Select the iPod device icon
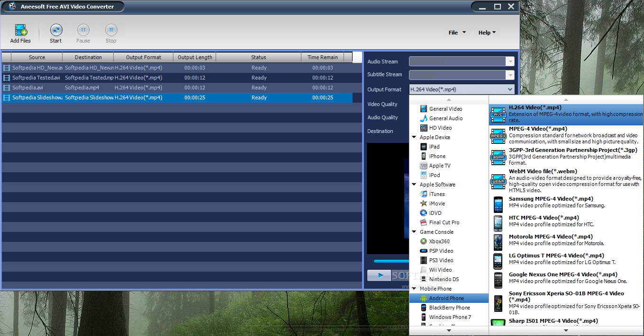644x336 pixels. [x=424, y=175]
